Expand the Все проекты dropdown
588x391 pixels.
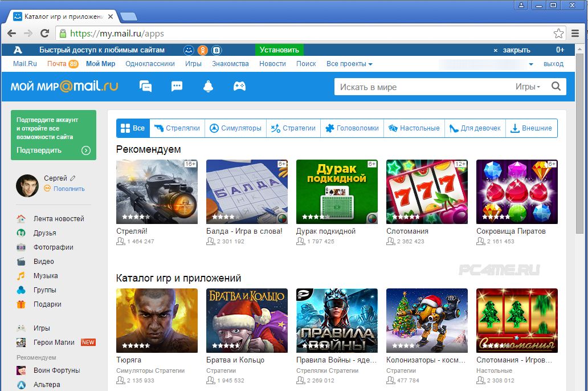pos(349,64)
